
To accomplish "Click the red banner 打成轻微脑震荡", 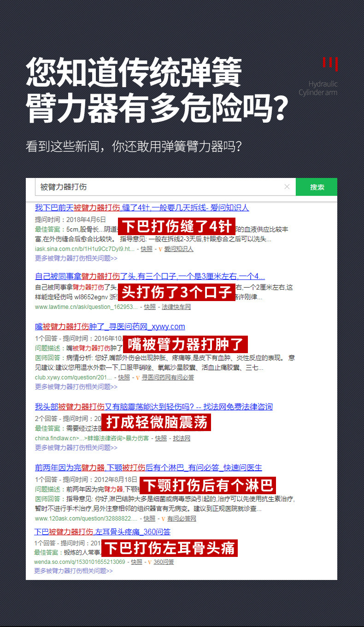I will point(156,422).
